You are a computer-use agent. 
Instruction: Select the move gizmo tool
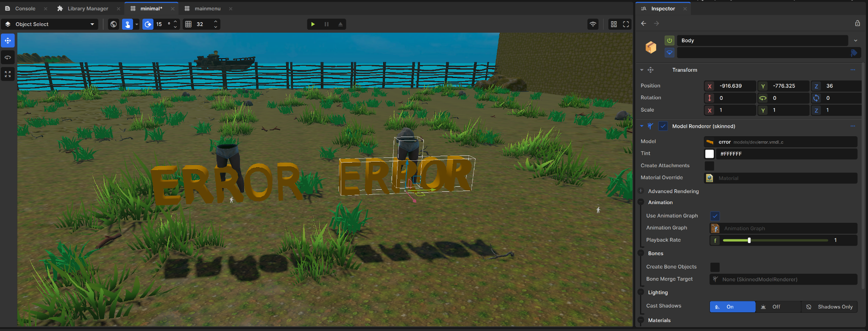[8, 41]
